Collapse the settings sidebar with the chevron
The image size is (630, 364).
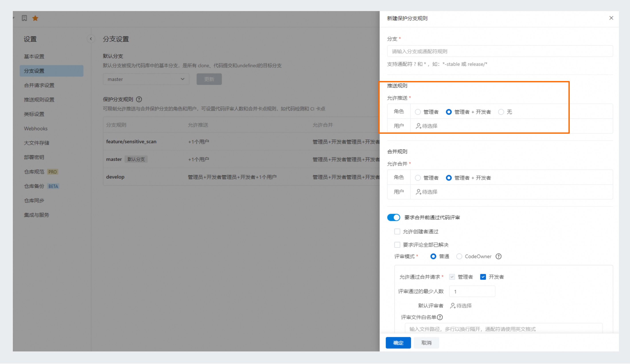tap(91, 39)
